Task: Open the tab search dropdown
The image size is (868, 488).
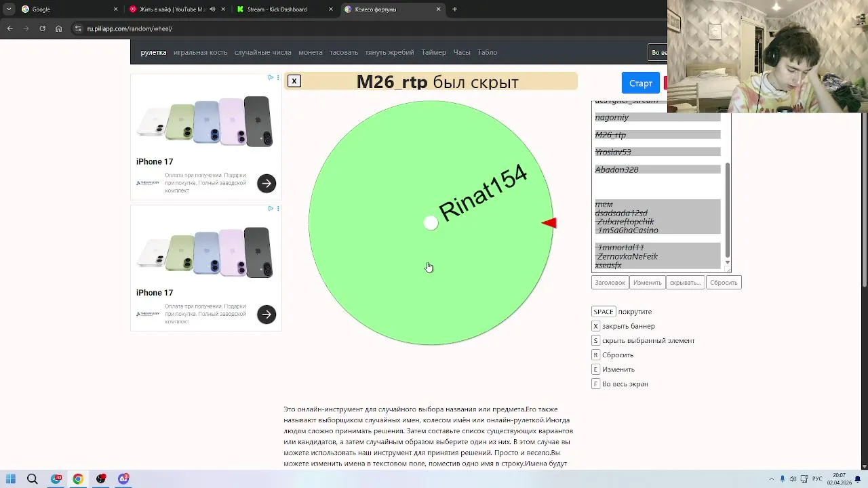Action: pos(8,9)
